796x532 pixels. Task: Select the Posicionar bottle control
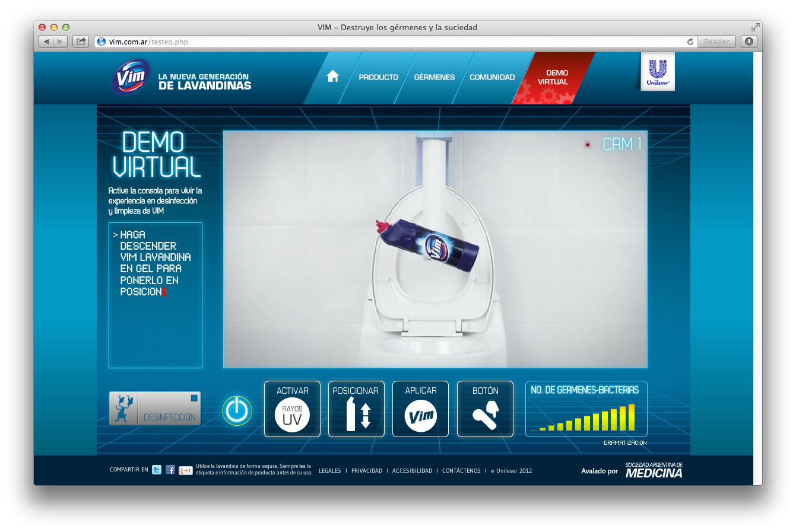coord(356,409)
